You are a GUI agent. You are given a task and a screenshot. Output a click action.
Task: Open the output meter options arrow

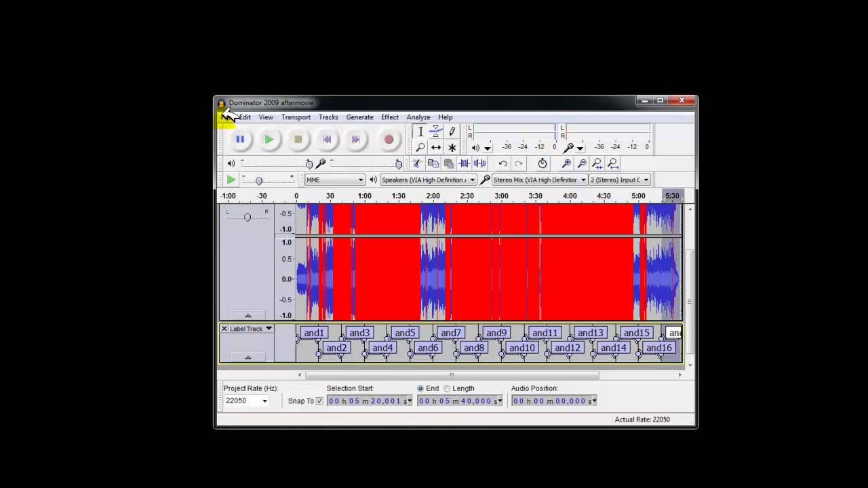487,148
